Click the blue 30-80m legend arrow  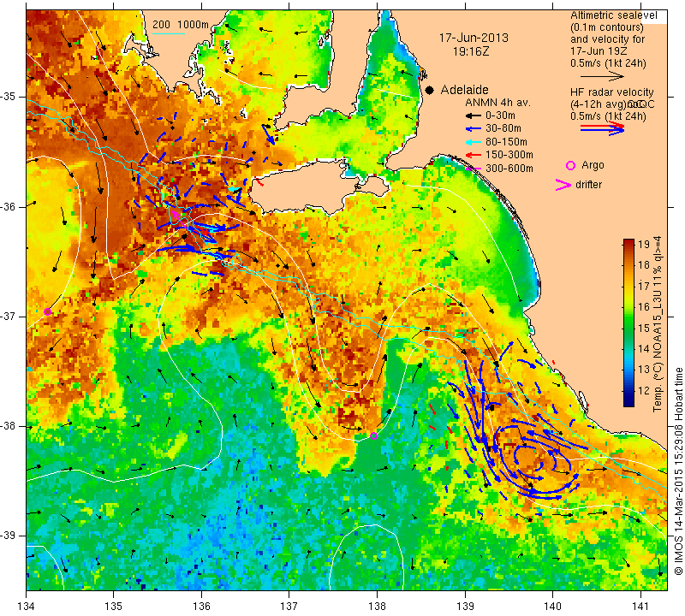473,129
